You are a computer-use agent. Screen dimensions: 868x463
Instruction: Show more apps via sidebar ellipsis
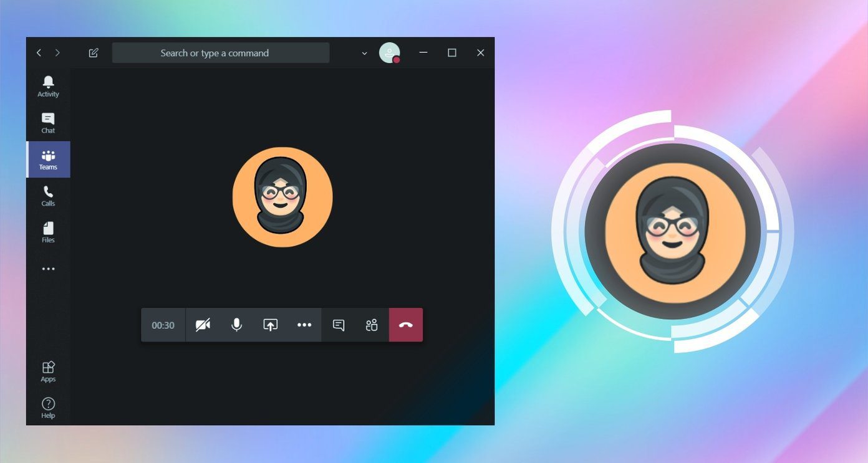click(48, 269)
